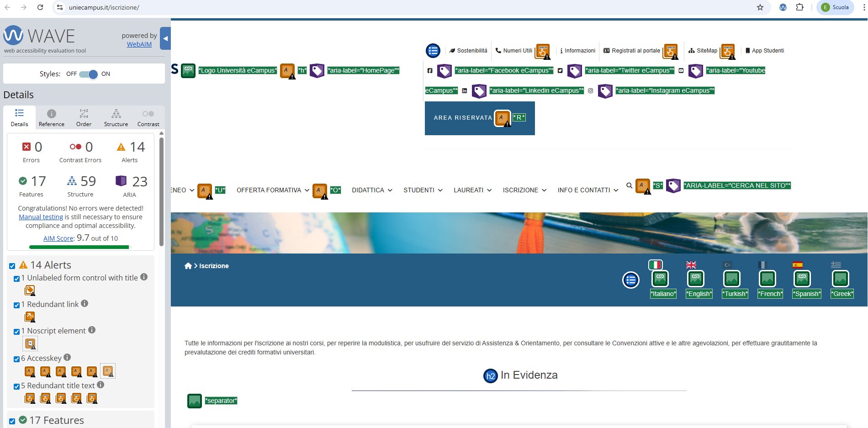Click the unlabeled form control alert icon

[x=30, y=291]
